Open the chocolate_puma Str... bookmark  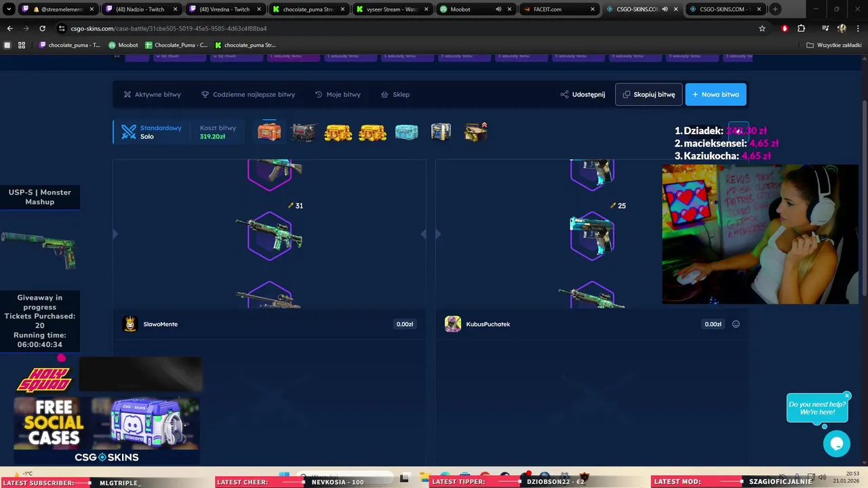(245, 45)
